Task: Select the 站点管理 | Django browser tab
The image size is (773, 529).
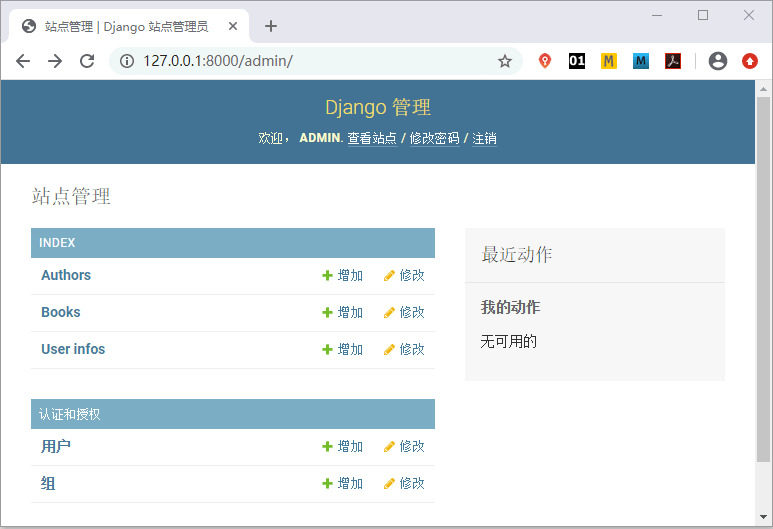Action: pos(127,27)
